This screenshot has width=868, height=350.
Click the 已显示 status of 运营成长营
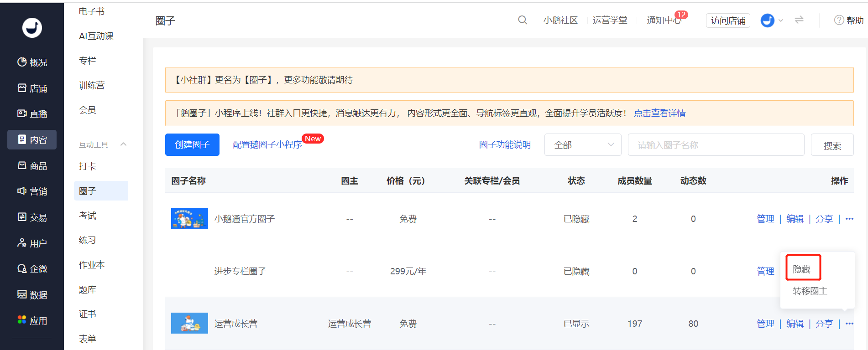pos(576,324)
